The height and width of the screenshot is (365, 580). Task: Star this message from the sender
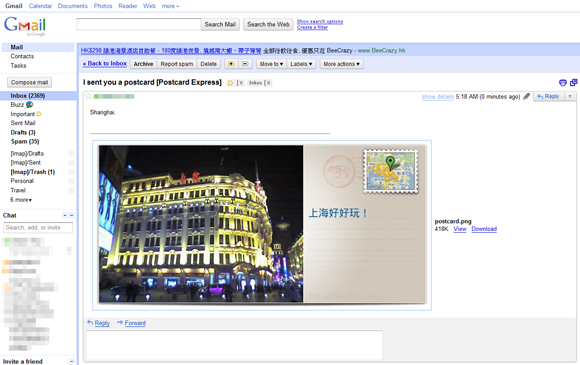click(88, 96)
